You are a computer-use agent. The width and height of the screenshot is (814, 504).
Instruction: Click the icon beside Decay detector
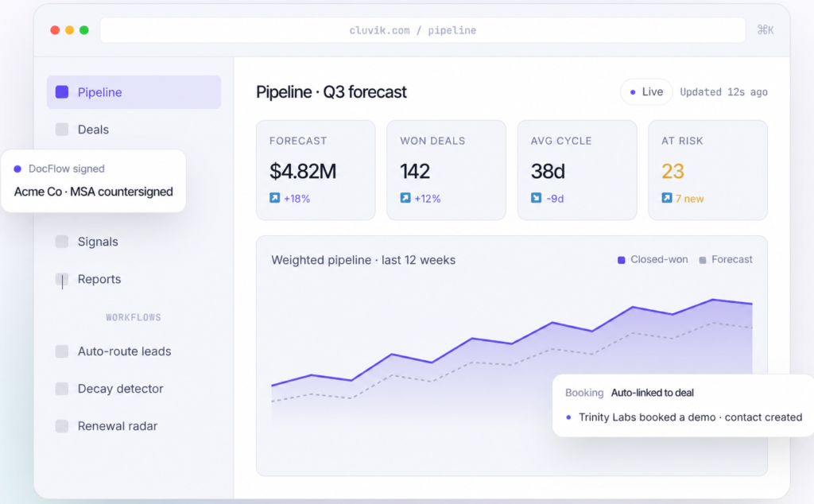(x=62, y=389)
